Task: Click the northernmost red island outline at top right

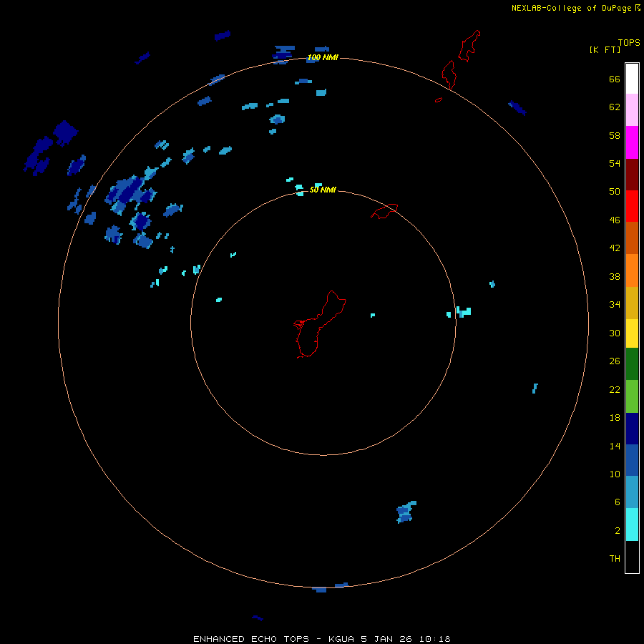Action: (x=469, y=46)
